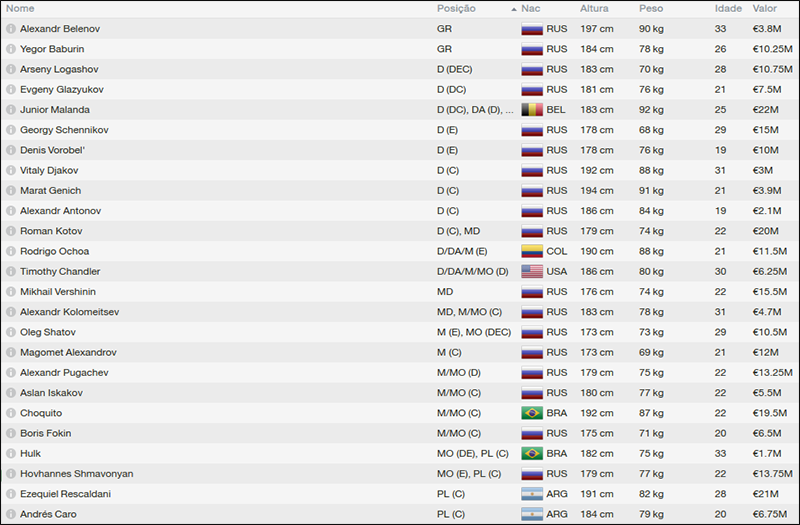This screenshot has height=525, width=800.
Task: Click the info icon beside Andrés Caro
Action: (x=11, y=514)
